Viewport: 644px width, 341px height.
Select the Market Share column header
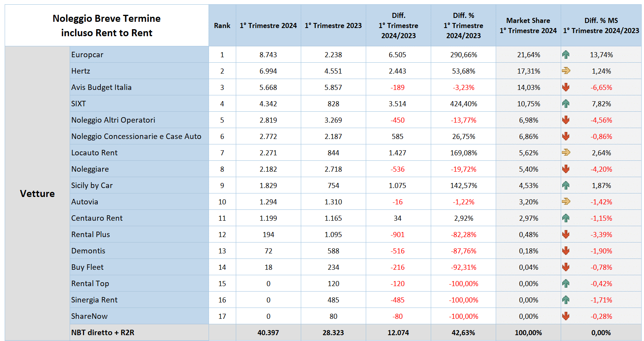pos(528,25)
